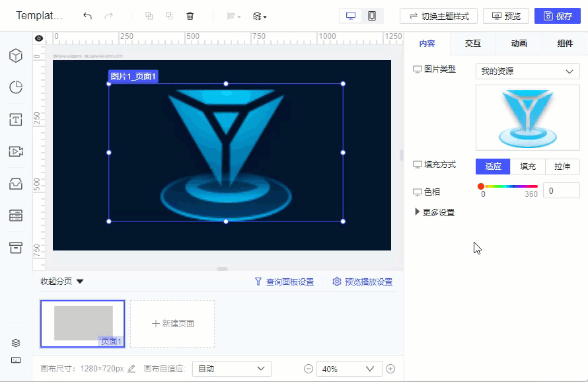Viewport: 588px width, 382px height.
Task: Delete the selected component with trash icon
Action: tap(190, 16)
